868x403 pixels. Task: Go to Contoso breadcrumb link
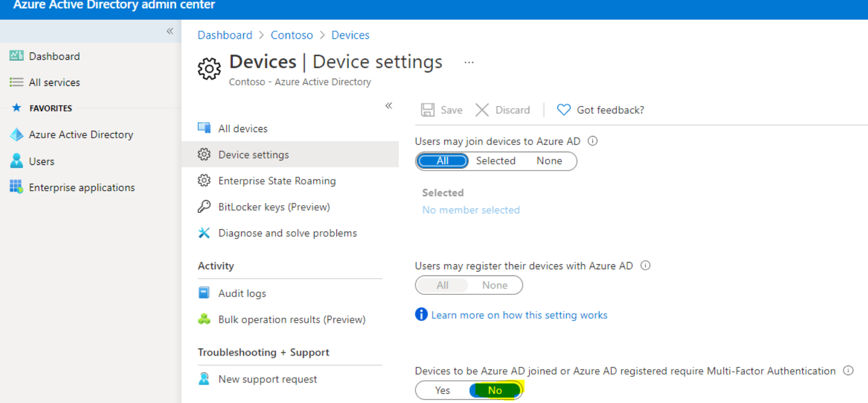(x=292, y=35)
